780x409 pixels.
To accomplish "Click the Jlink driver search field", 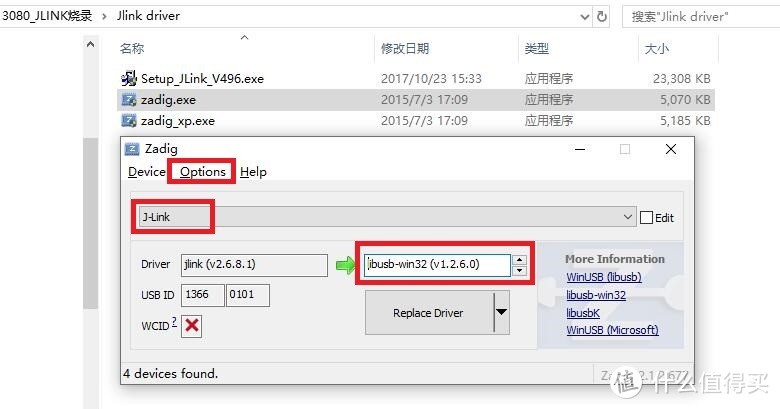I will pyautogui.click(x=700, y=16).
